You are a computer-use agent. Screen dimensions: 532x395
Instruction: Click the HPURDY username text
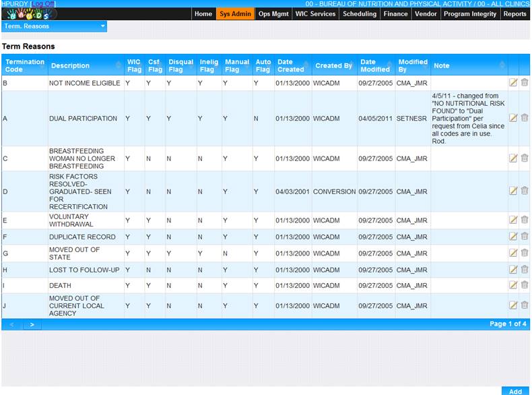click(x=15, y=4)
